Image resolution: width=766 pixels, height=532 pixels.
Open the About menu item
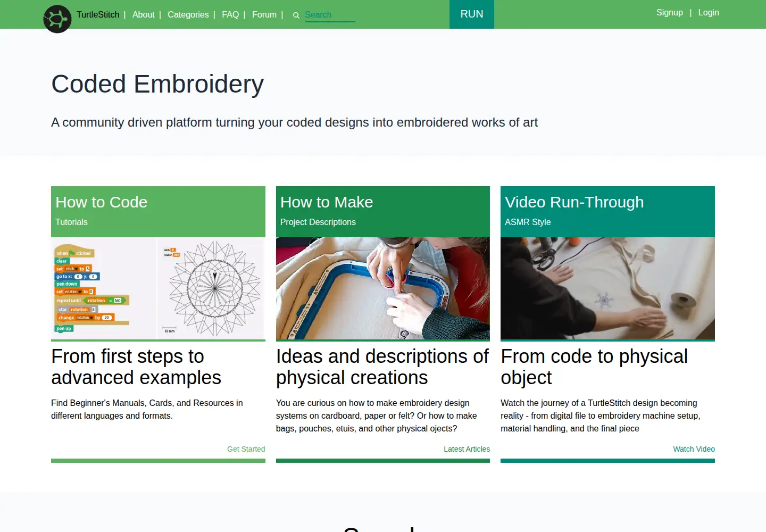tap(144, 15)
